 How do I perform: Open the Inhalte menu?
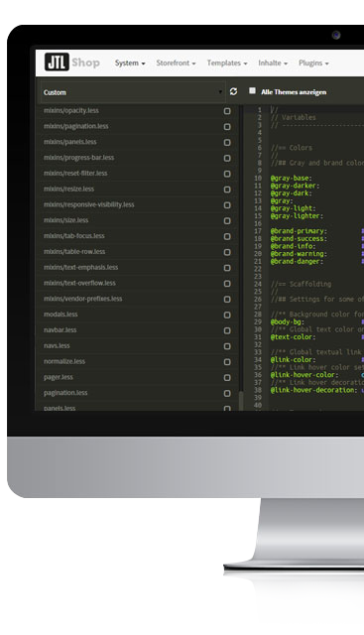[x=273, y=63]
